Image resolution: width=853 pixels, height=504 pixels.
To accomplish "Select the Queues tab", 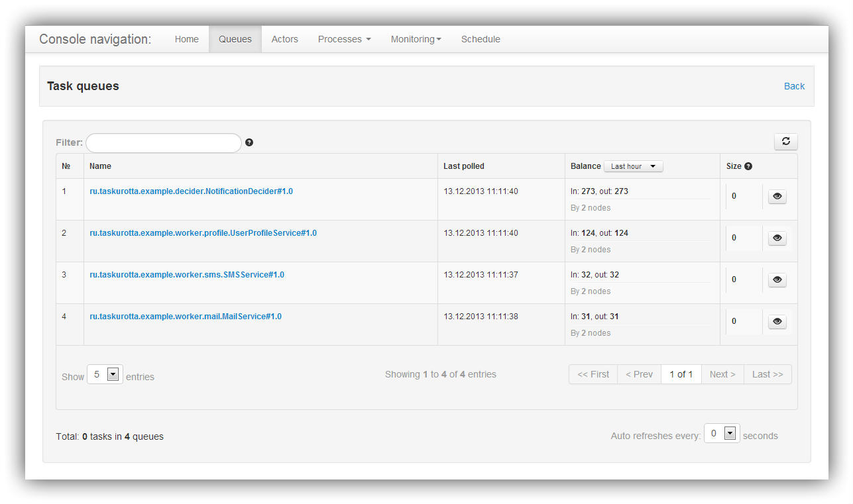I will point(235,39).
